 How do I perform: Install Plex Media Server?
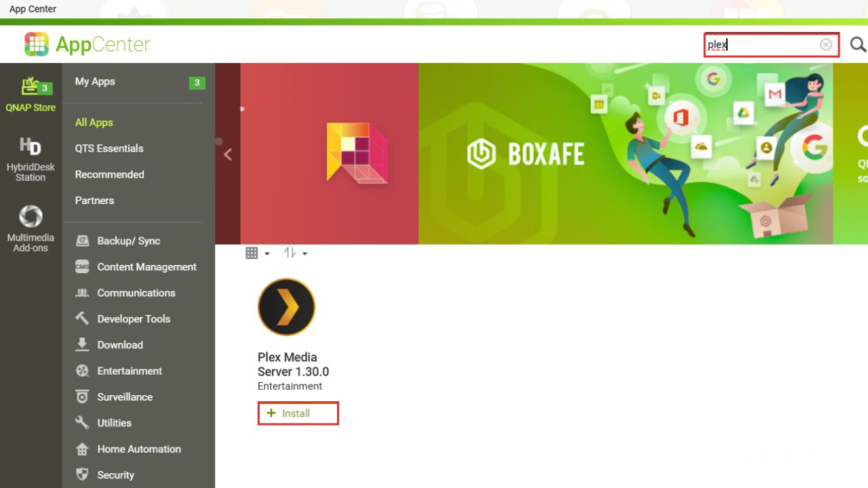[x=298, y=413]
